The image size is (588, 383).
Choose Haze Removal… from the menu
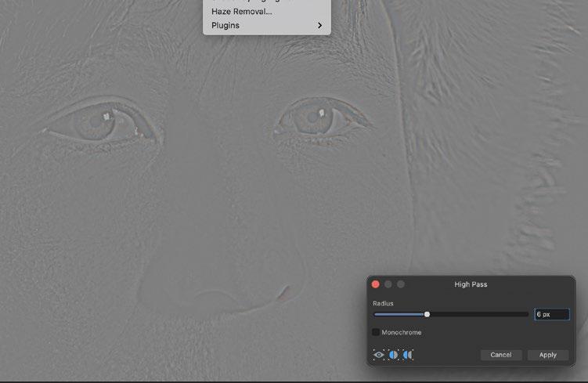coord(241,12)
